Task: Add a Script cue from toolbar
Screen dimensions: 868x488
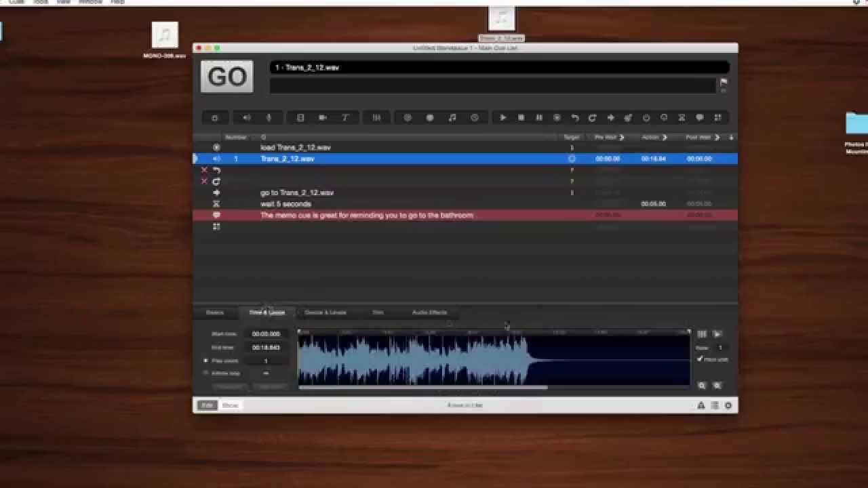Action: click(x=717, y=118)
